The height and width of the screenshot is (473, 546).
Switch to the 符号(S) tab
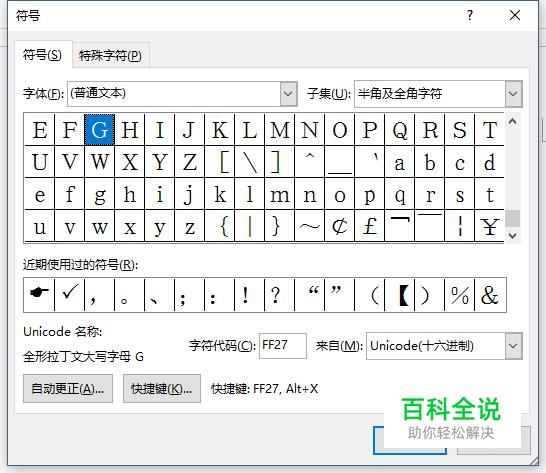[x=42, y=55]
